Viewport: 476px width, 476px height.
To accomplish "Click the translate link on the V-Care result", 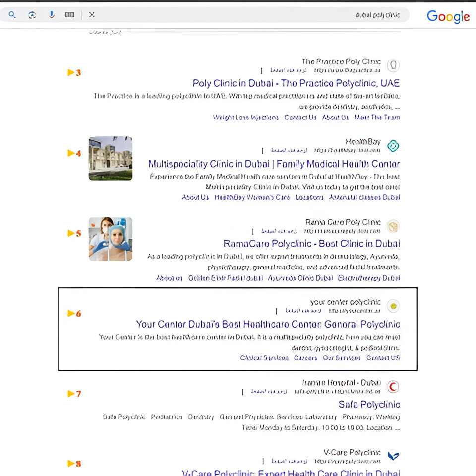I will coord(289,462).
